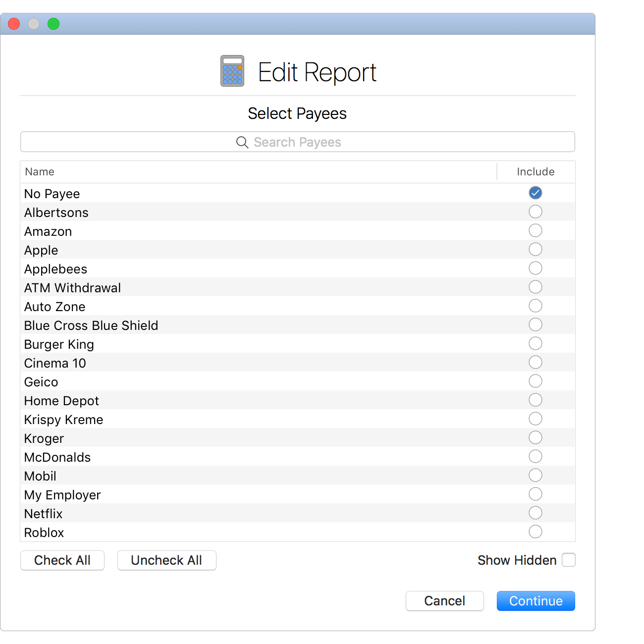The height and width of the screenshot is (644, 644).
Task: Select the Applebees row name
Action: [56, 269]
